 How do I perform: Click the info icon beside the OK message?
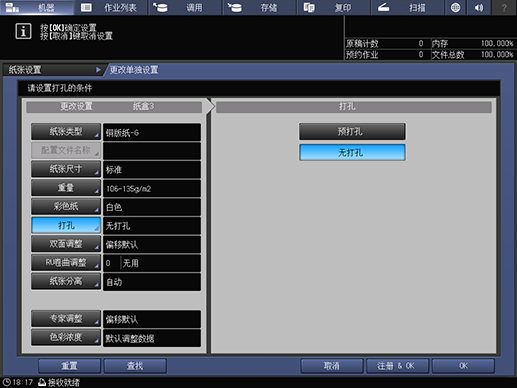click(x=23, y=31)
